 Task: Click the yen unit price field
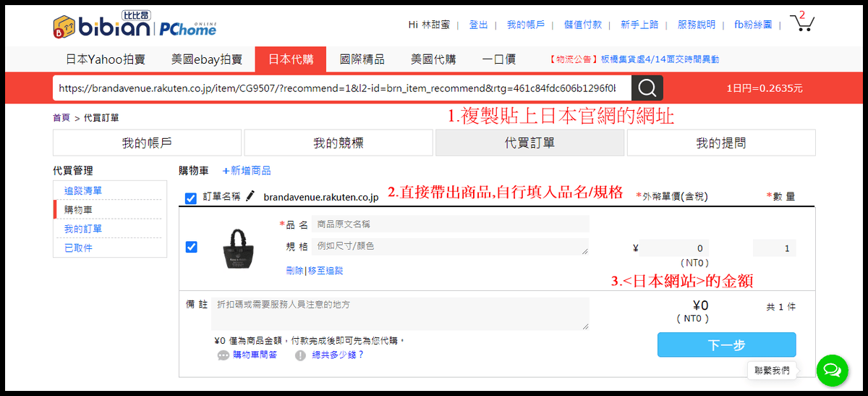(x=674, y=248)
